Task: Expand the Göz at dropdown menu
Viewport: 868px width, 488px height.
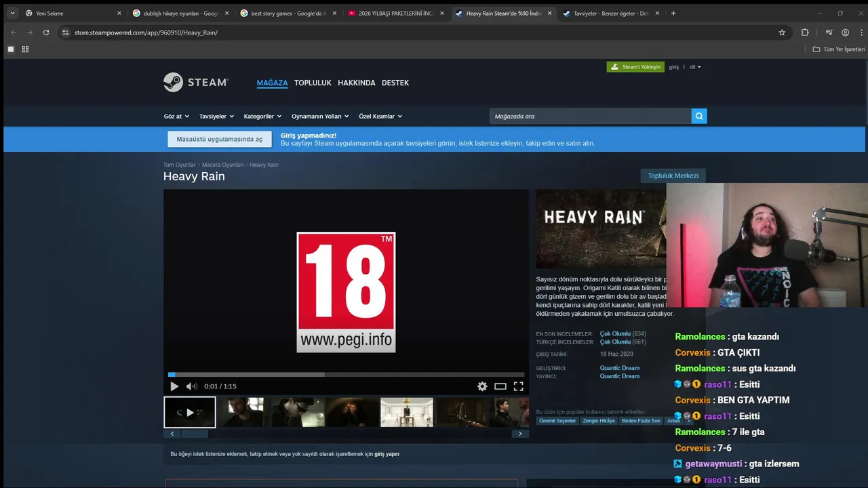Action: pos(176,117)
